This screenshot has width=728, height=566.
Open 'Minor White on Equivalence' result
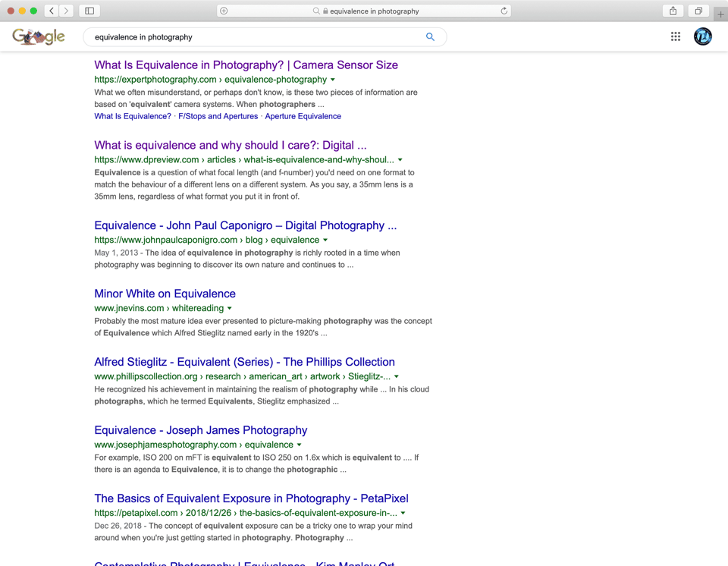coord(165,294)
